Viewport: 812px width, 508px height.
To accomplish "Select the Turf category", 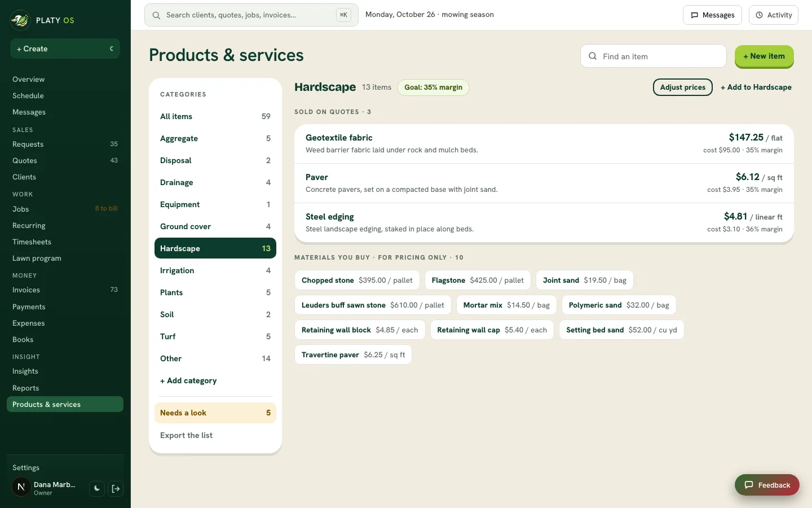I will point(215,336).
